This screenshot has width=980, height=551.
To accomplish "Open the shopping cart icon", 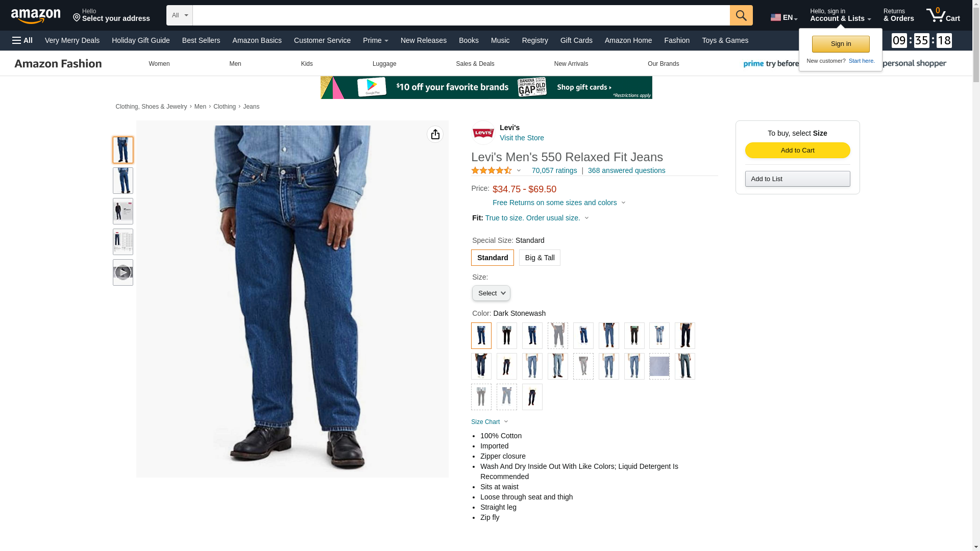I will [943, 15].
